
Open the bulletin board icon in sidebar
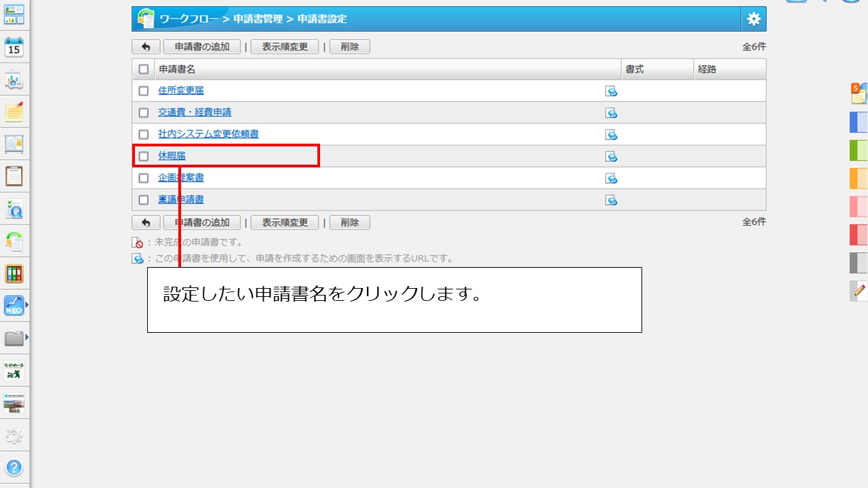click(14, 144)
